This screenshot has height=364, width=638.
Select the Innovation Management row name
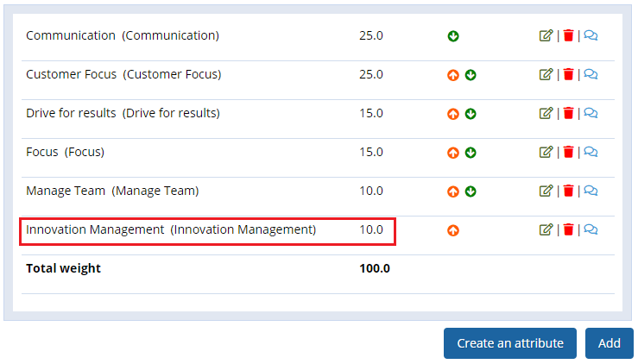coord(171,229)
